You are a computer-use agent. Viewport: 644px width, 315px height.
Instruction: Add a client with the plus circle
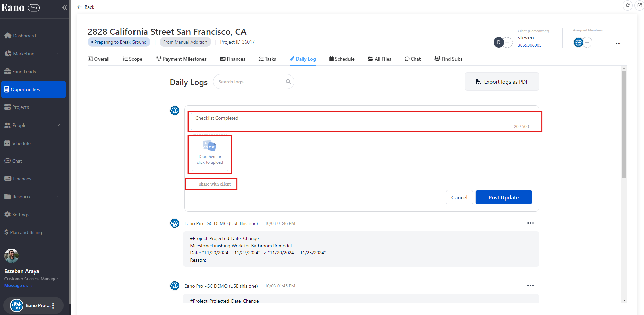point(507,43)
